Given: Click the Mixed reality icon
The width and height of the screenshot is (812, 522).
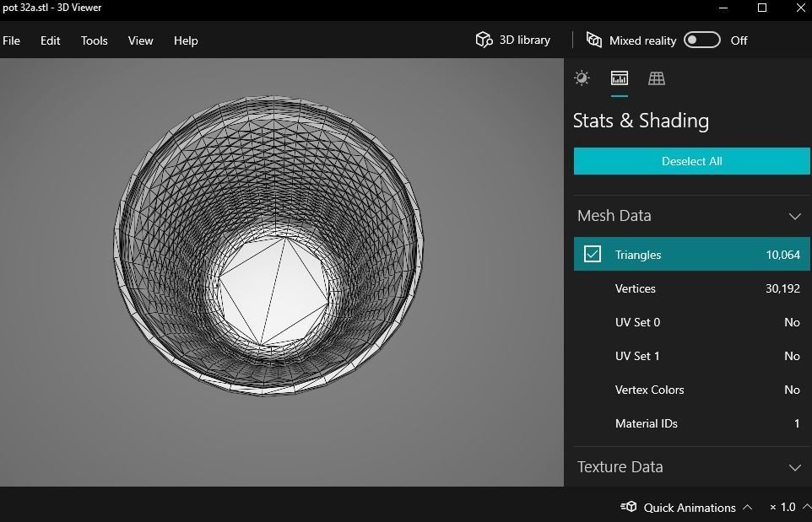Looking at the screenshot, I should coord(594,40).
